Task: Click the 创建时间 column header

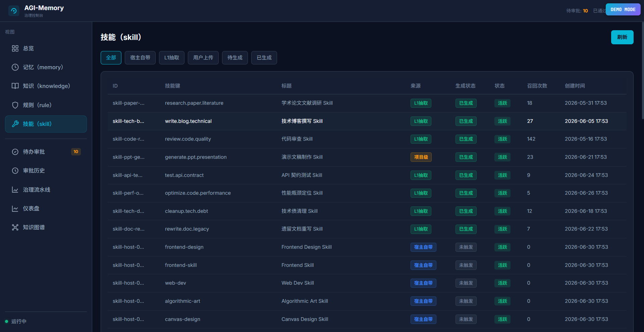Action: [575, 86]
